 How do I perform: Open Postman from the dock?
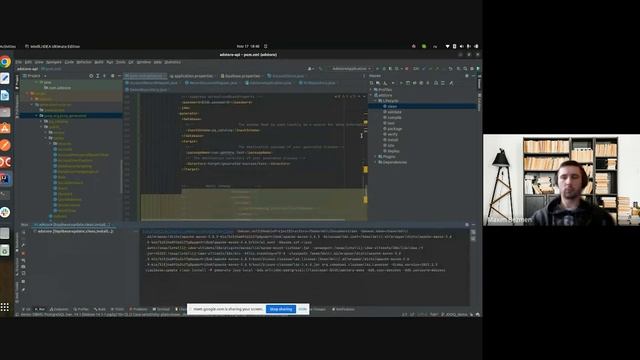tap(5, 145)
